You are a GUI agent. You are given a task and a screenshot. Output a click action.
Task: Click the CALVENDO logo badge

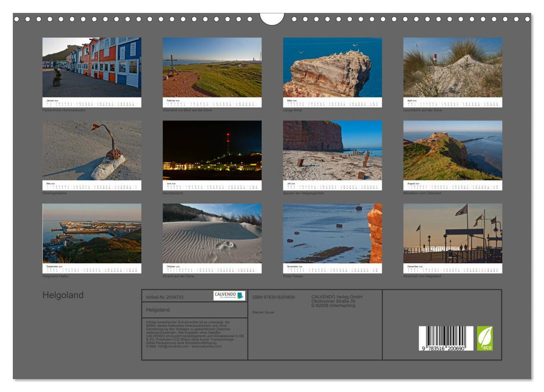pyautogui.click(x=229, y=296)
